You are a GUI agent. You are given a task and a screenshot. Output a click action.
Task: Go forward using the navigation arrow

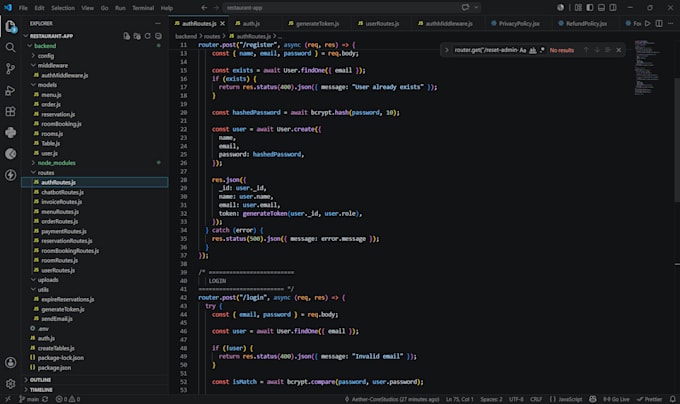click(x=216, y=7)
